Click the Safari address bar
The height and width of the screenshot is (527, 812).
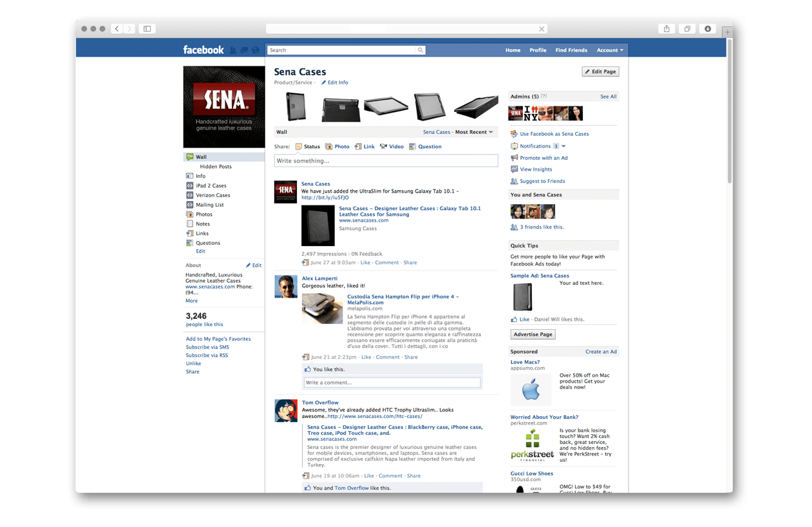[407, 29]
